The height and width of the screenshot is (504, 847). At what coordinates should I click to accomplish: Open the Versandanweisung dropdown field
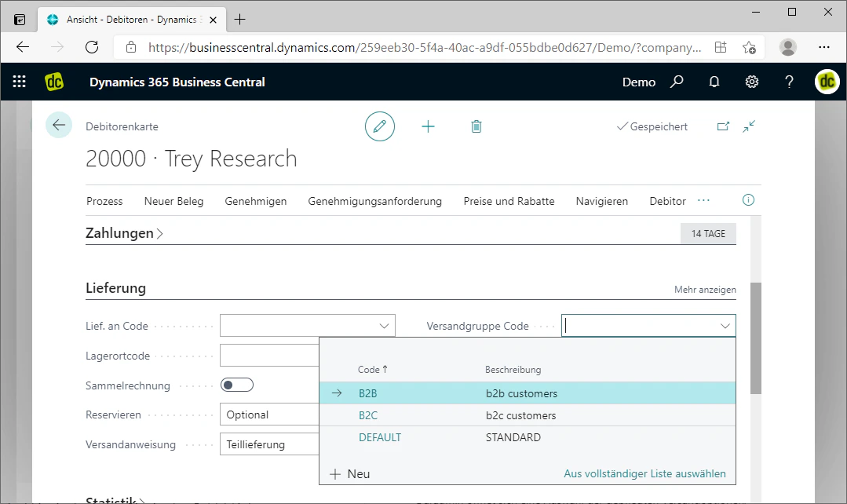[x=269, y=444]
